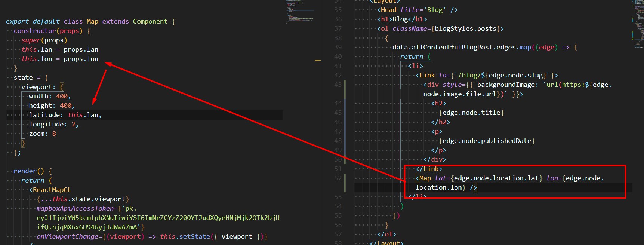
Task: Click line number 55 in the gutter
Action: (338, 215)
